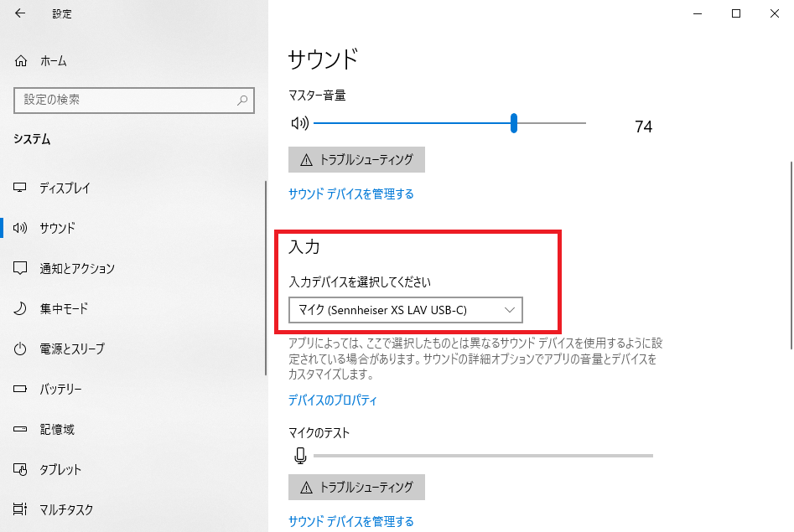The width and height of the screenshot is (794, 532).
Task: Click the master volume value 74
Action: pos(644,126)
